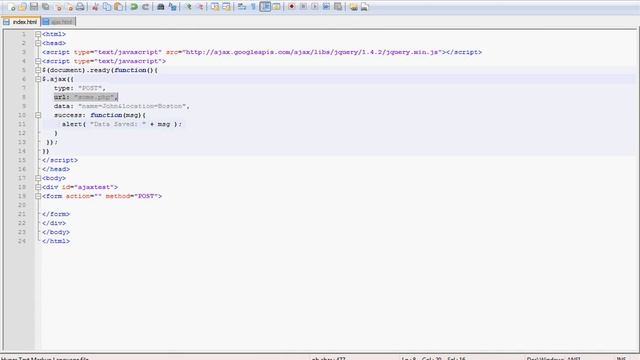Toggle synchronized horizontal scrolling

pos(226,7)
